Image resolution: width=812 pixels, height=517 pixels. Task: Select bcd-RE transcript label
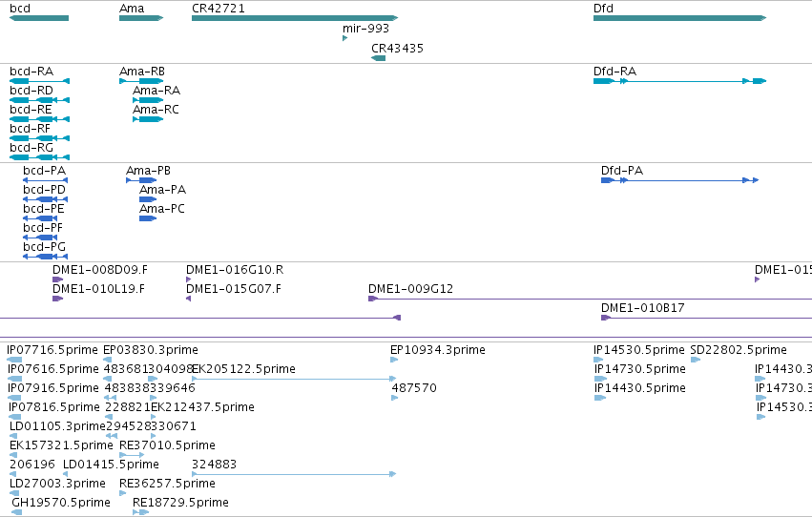(x=31, y=110)
